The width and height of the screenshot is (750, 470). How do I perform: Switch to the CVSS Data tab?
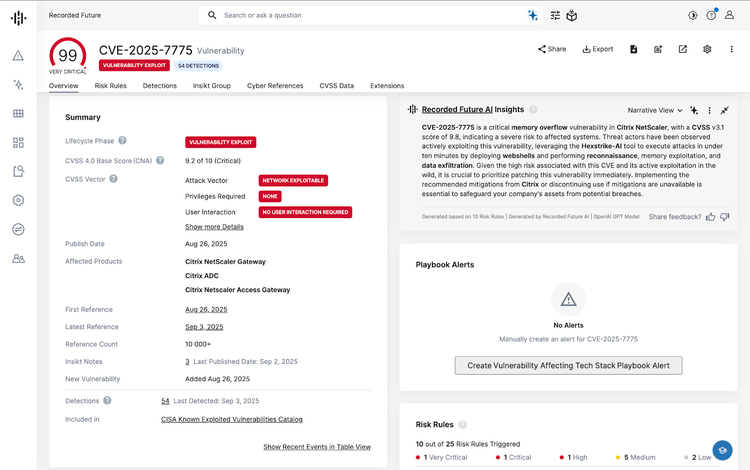[336, 86]
